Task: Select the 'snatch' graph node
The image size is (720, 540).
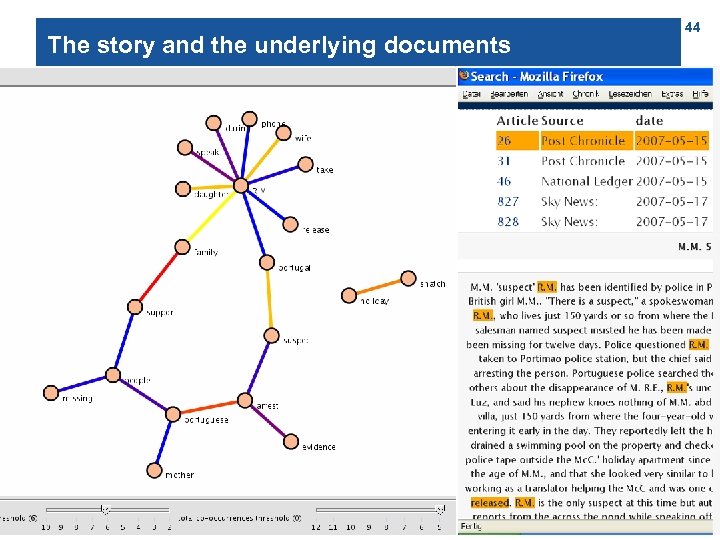Action: coord(408,278)
